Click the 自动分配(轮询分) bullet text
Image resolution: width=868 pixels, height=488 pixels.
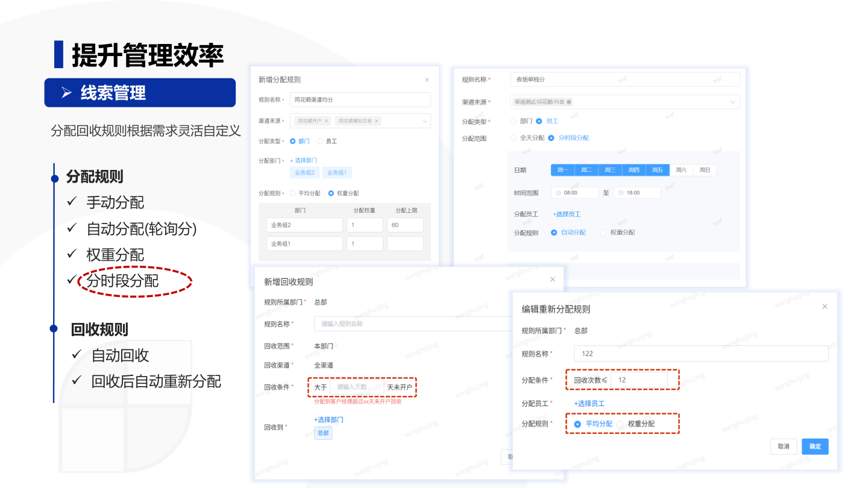(x=142, y=229)
